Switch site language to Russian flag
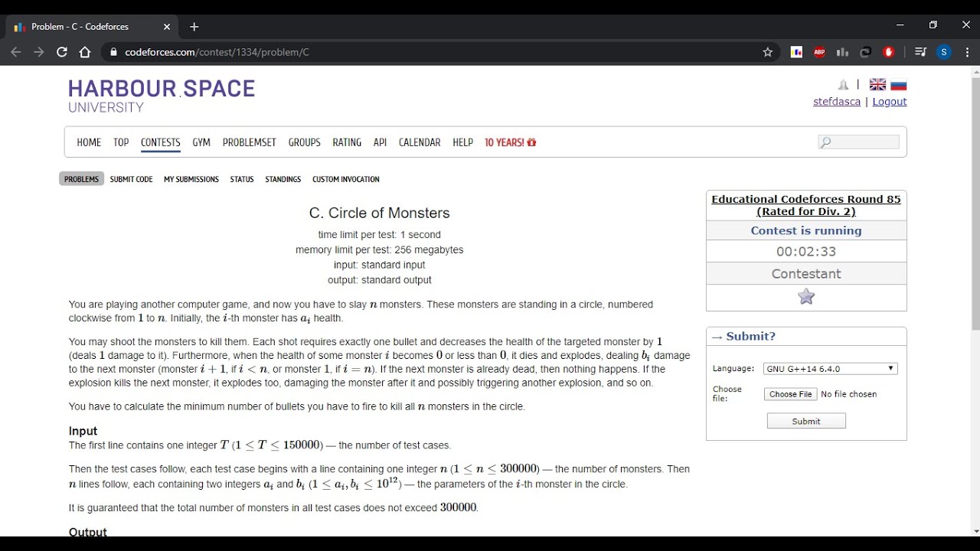The width and height of the screenshot is (980, 551). click(899, 85)
